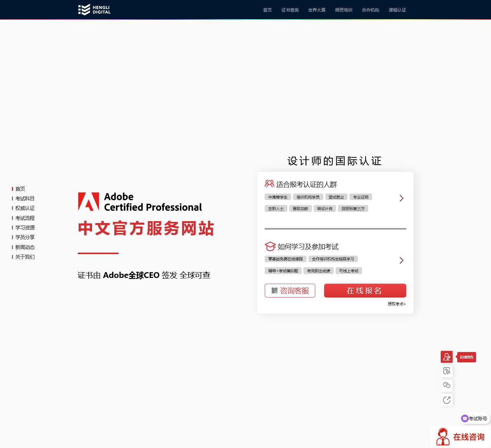The image size is (491, 448).
Task: Click the red 在线报名 button
Action: coord(365,291)
